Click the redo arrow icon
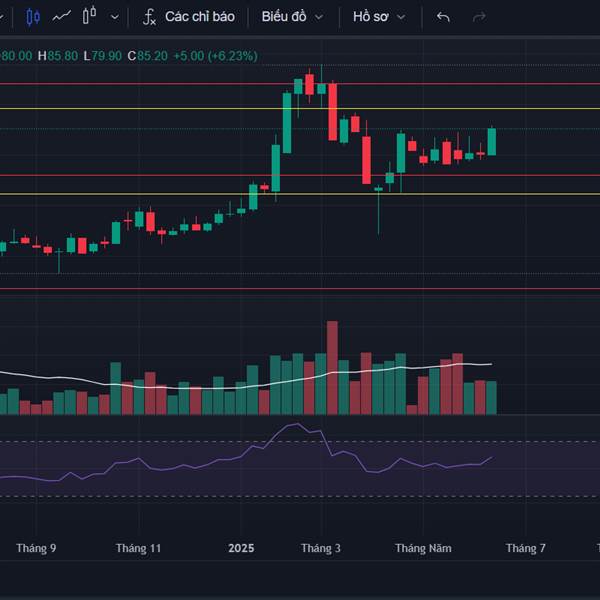The image size is (600, 600). 479,17
